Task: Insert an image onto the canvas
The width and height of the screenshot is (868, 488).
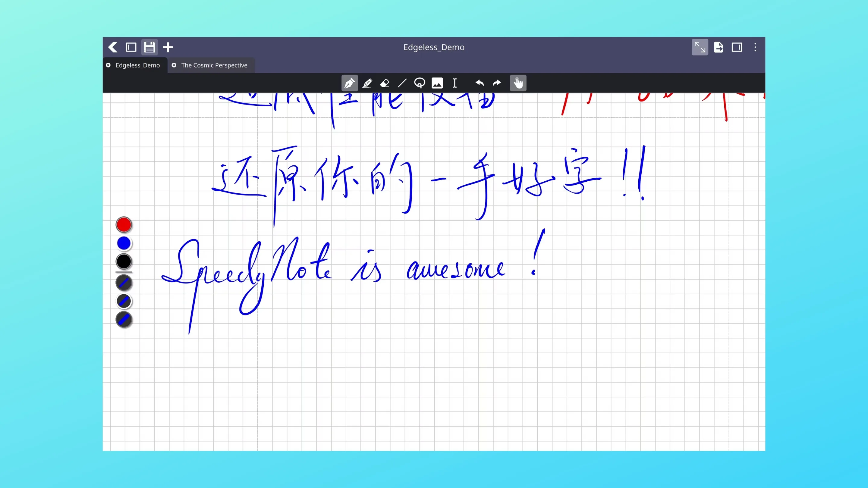Action: (x=437, y=83)
